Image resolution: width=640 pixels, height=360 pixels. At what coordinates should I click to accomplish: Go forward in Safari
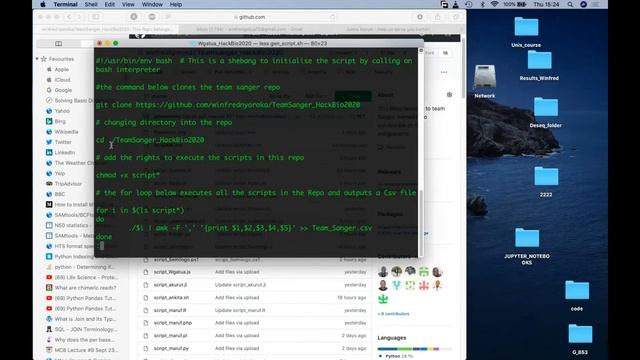point(80,17)
